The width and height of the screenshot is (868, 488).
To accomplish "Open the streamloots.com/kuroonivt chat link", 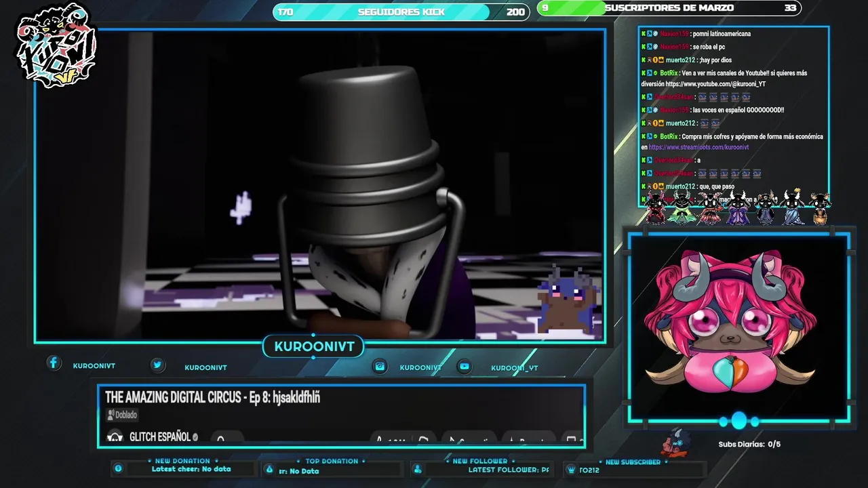I will tap(698, 147).
